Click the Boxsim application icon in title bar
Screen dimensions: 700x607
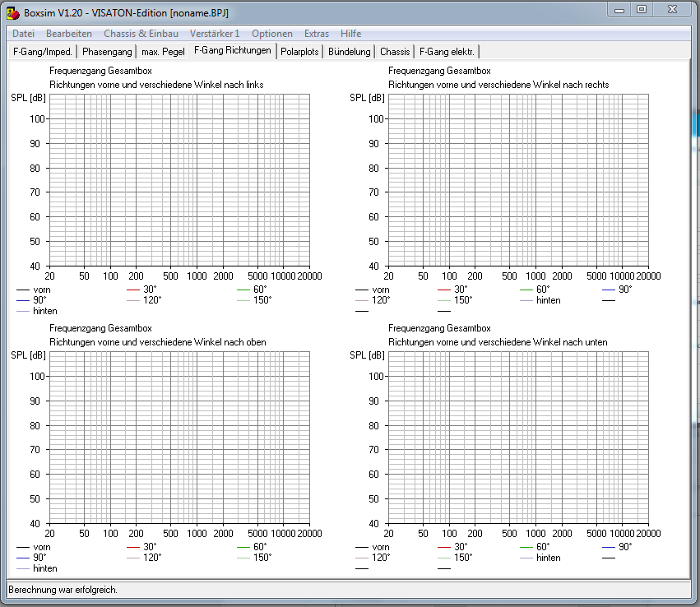pos(13,13)
